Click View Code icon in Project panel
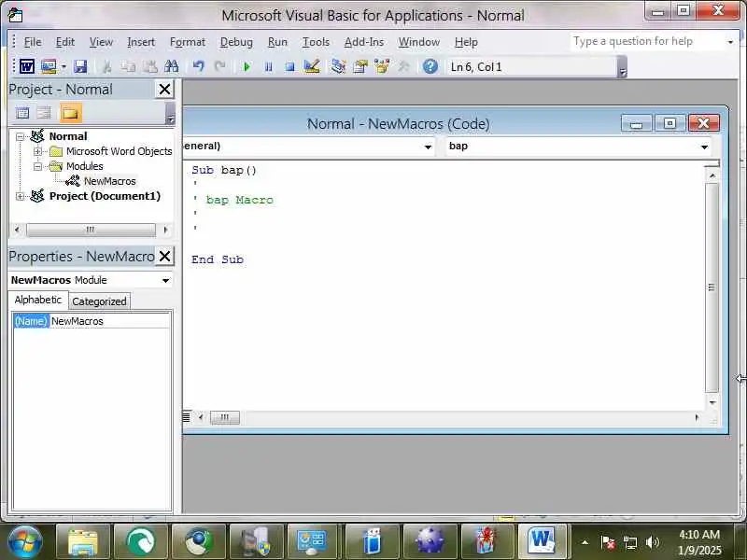Screen dimensions: 747x560 (22, 113)
